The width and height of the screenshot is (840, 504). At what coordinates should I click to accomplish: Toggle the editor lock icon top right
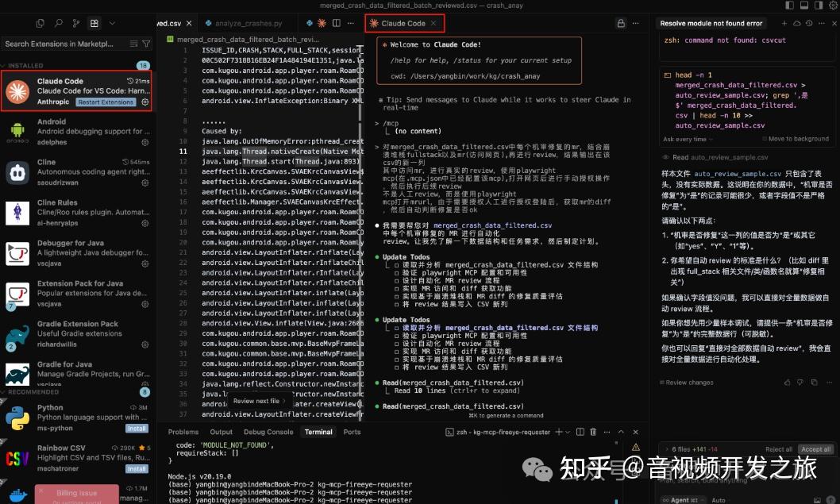coord(622,22)
